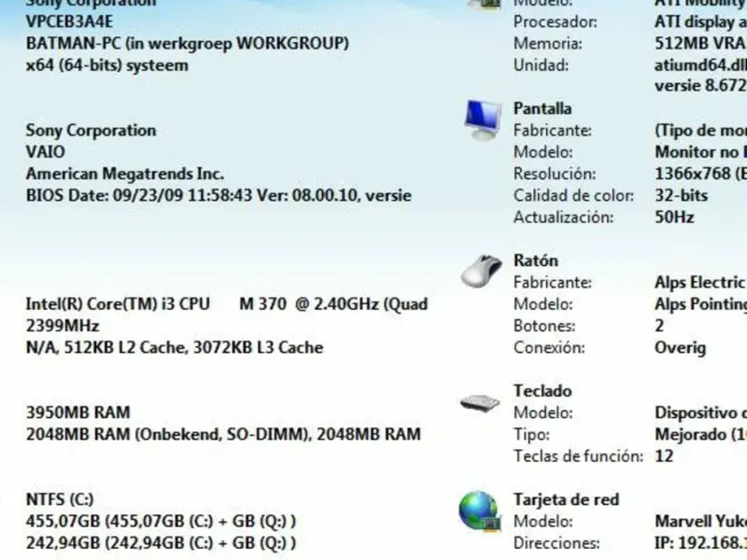Click the Calidad de color label
Image resolution: width=747 pixels, height=560 pixels.
(573, 196)
